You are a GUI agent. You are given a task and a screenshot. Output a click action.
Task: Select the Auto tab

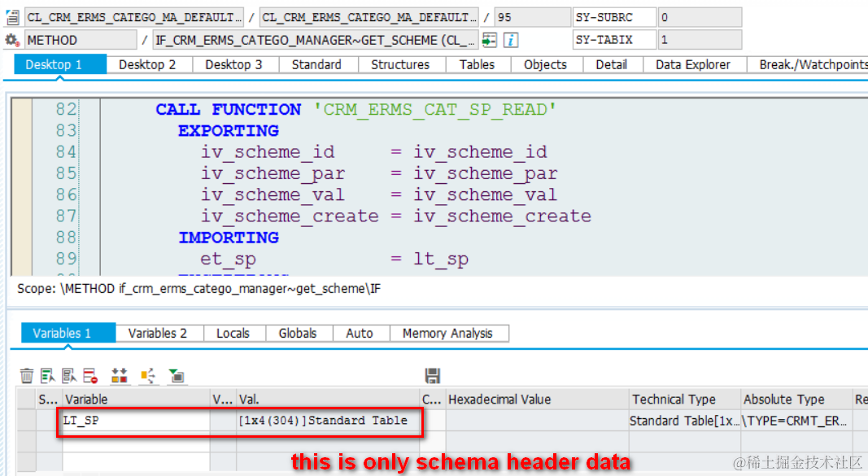click(360, 334)
